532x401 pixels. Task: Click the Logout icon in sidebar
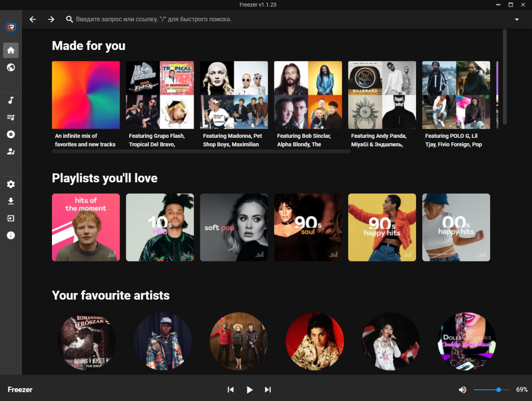11,218
